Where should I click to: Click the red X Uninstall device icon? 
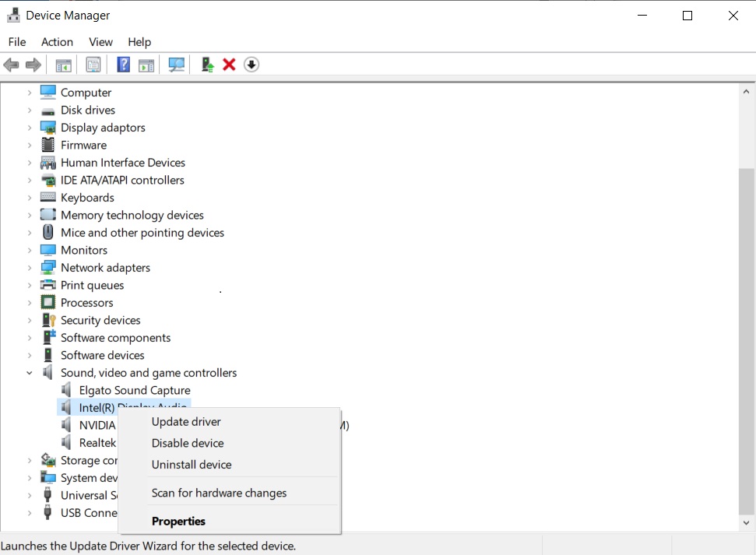coord(229,65)
